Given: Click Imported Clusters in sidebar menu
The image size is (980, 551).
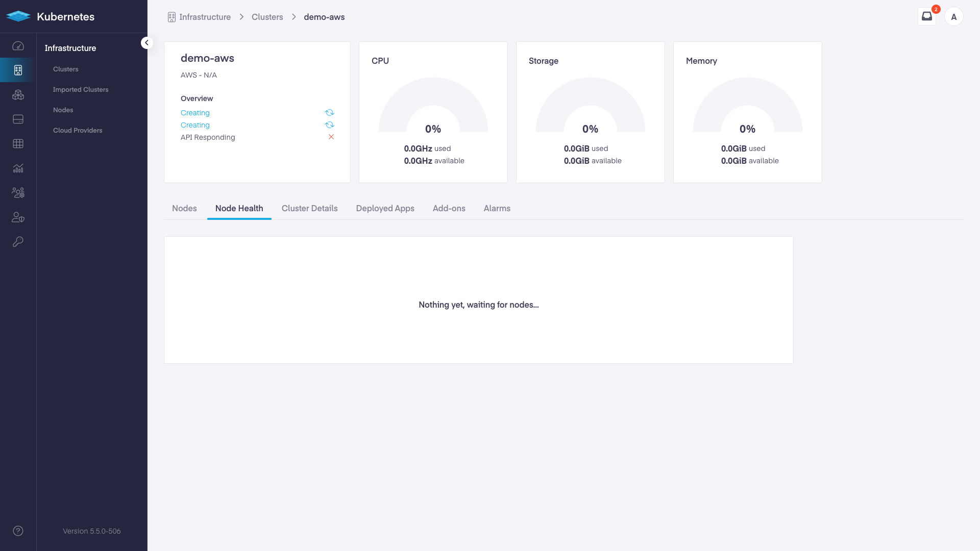Looking at the screenshot, I should pos(81,89).
